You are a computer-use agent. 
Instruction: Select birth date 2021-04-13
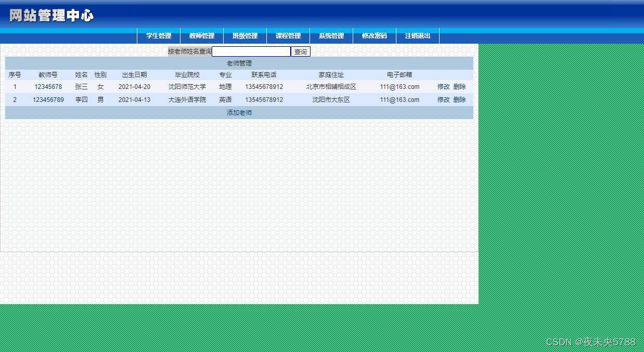(x=134, y=100)
